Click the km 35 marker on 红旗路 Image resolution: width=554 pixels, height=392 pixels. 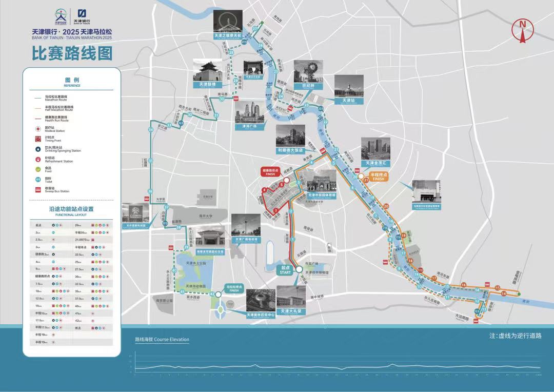[x=150, y=161]
